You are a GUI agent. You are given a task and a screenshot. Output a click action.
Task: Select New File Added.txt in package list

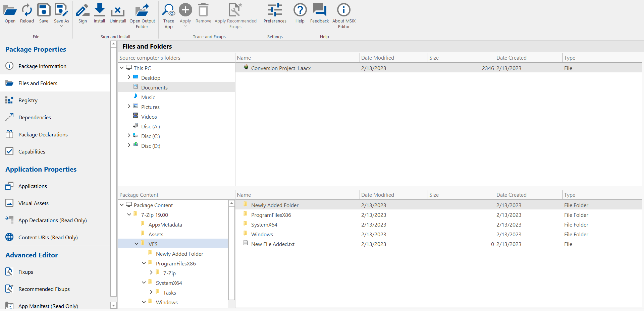coord(273,244)
